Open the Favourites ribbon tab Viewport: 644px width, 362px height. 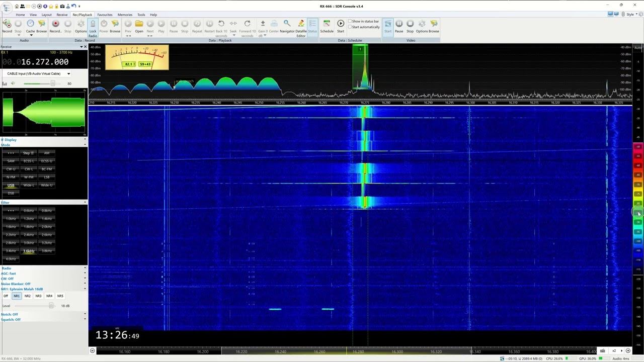[105, 15]
